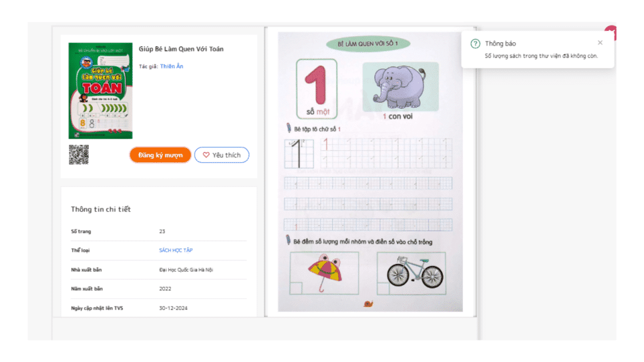Click the question mark notification icon
644x362 pixels.
pos(475,44)
